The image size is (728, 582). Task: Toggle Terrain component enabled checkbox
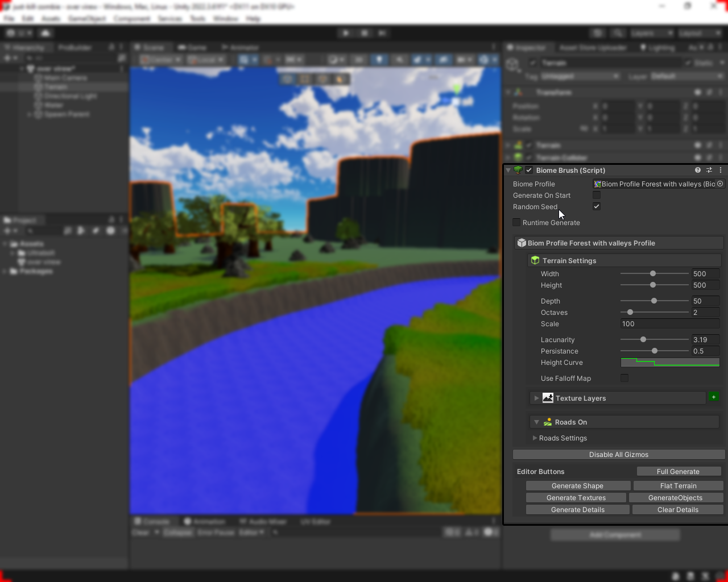(x=530, y=145)
